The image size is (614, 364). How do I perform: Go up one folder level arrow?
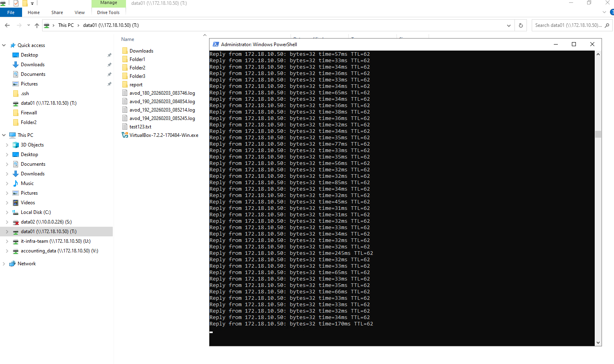pos(37,25)
